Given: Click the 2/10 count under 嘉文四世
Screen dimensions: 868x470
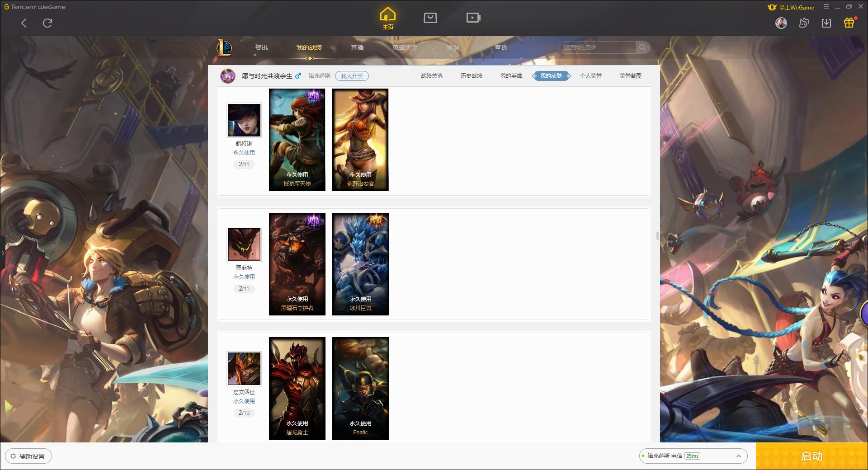Looking at the screenshot, I should pyautogui.click(x=244, y=413).
